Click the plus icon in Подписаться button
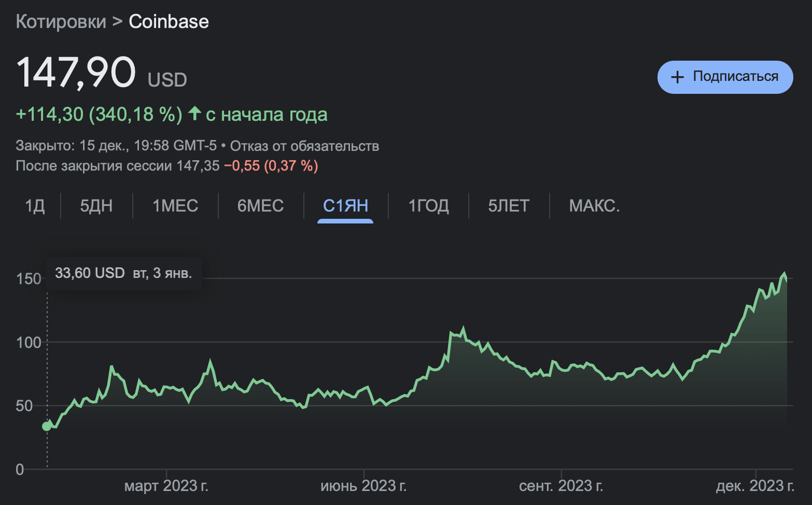The width and height of the screenshot is (812, 505). [677, 77]
